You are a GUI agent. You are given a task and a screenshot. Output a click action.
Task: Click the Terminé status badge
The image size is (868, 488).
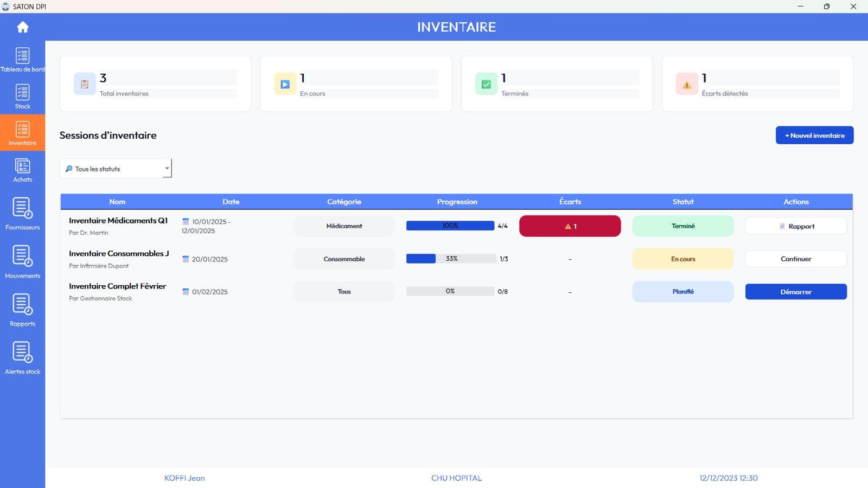pos(683,226)
